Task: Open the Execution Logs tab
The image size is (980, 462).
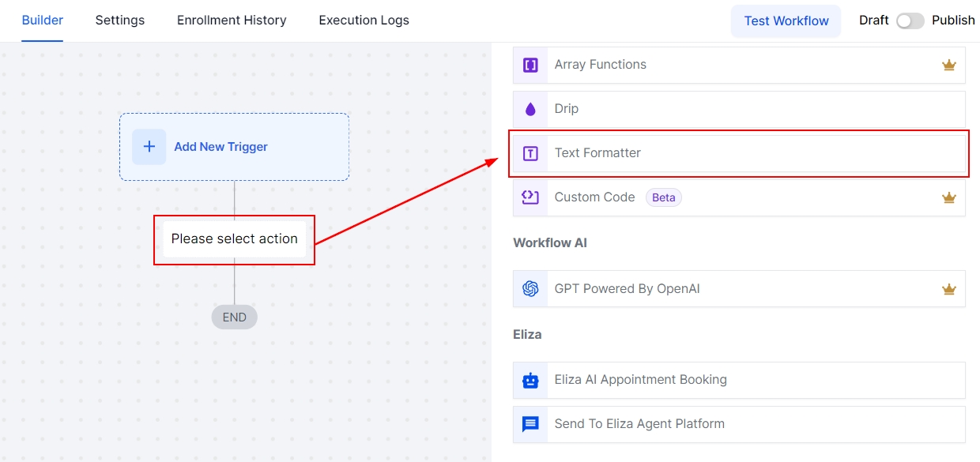Action: pos(364,21)
